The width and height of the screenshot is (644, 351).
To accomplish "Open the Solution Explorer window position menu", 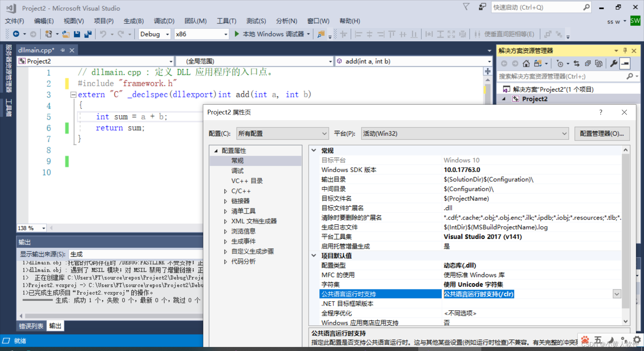I will tap(616, 51).
